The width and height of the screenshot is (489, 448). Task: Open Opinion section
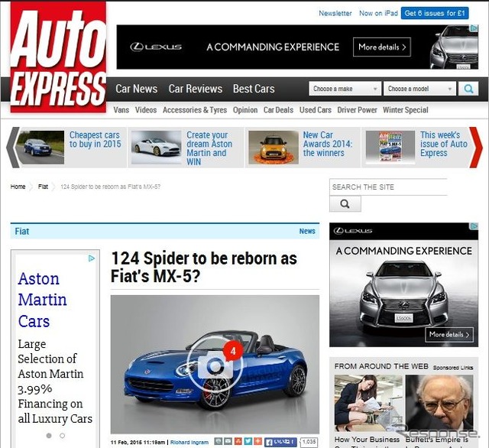(245, 110)
